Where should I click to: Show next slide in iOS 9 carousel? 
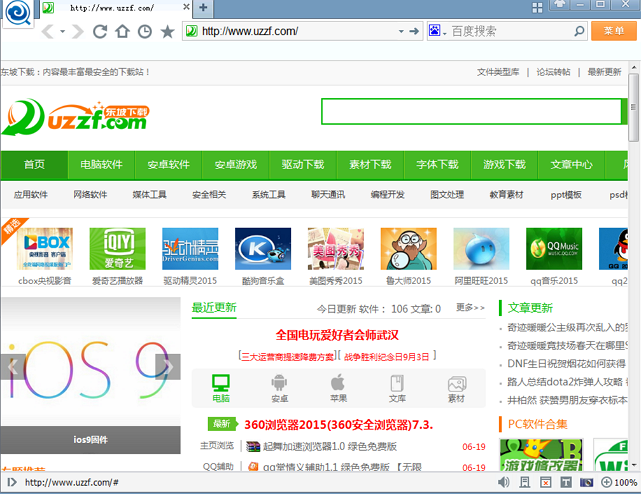168,367
